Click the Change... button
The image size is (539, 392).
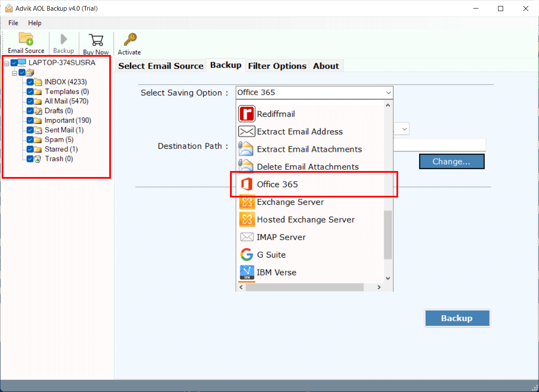(452, 162)
